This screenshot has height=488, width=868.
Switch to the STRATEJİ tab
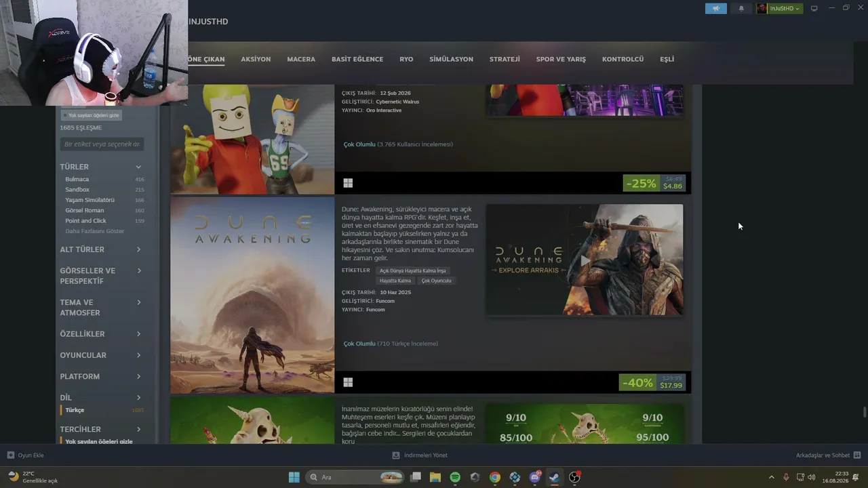pos(505,59)
